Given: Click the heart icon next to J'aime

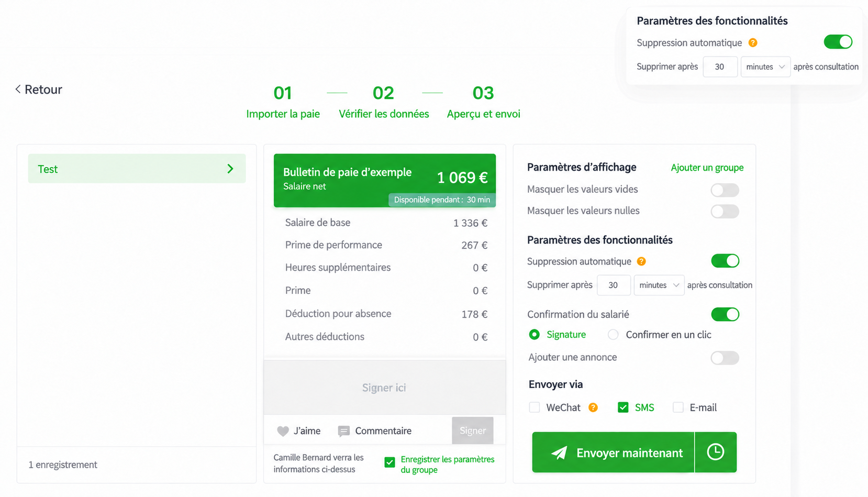Looking at the screenshot, I should pos(283,431).
